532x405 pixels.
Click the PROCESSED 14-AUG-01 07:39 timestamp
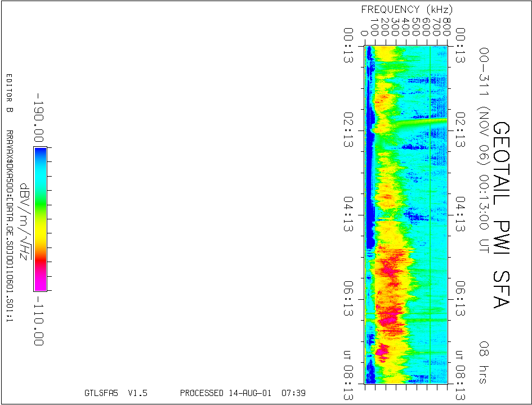243,393
